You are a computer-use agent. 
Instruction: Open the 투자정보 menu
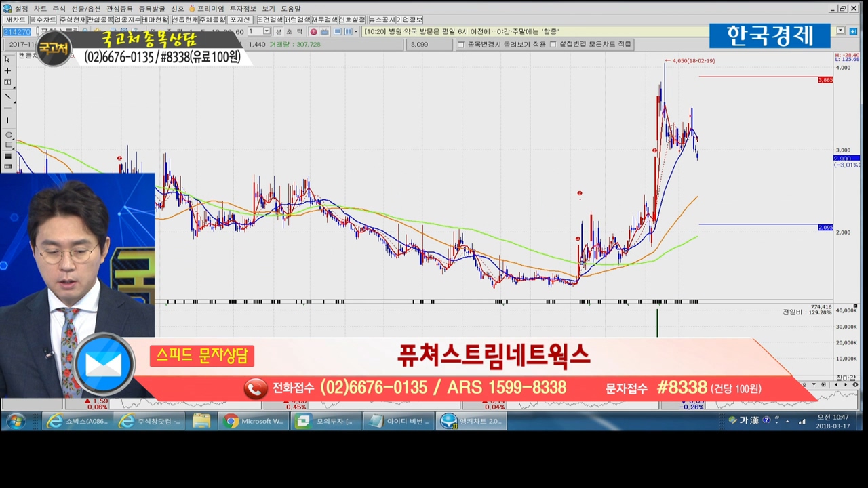(241, 9)
